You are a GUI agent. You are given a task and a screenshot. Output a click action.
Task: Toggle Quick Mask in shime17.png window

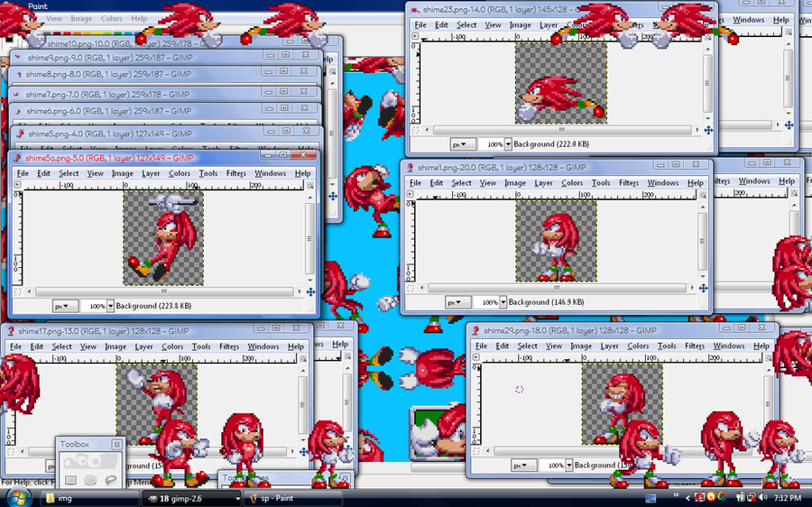coord(10,452)
